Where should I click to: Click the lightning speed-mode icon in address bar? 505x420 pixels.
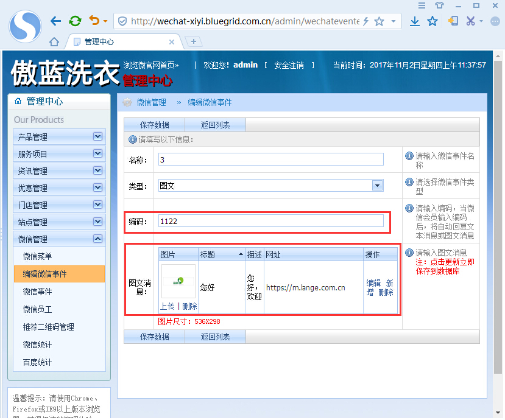coord(366,20)
